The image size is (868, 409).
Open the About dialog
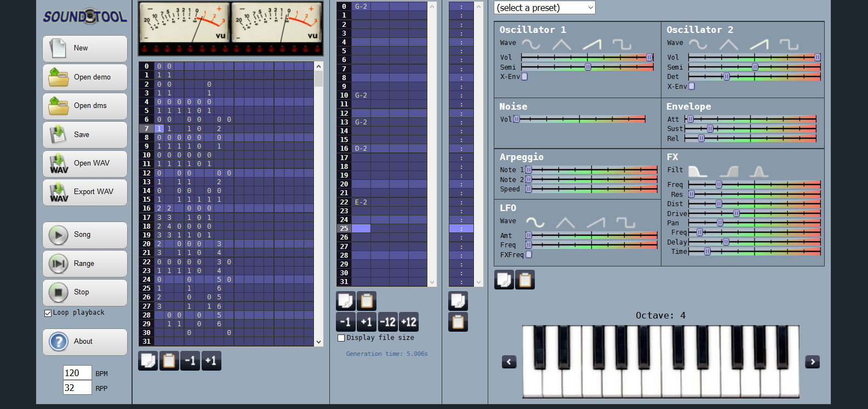point(85,342)
